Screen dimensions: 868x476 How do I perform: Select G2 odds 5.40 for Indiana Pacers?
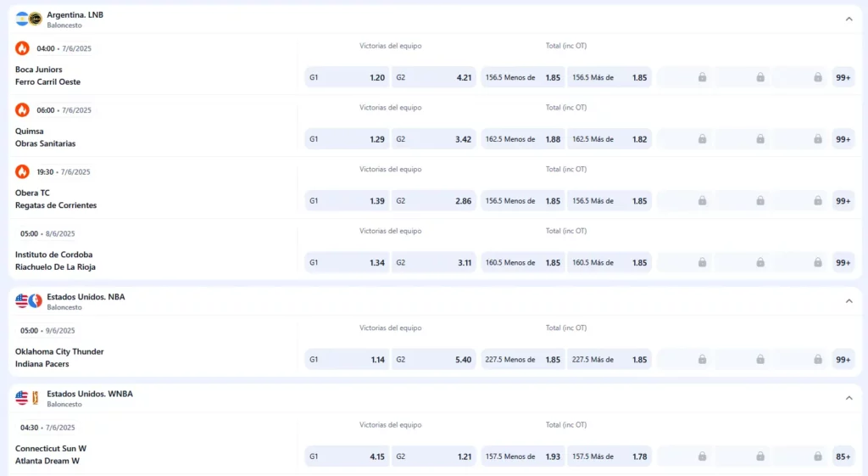coord(433,360)
